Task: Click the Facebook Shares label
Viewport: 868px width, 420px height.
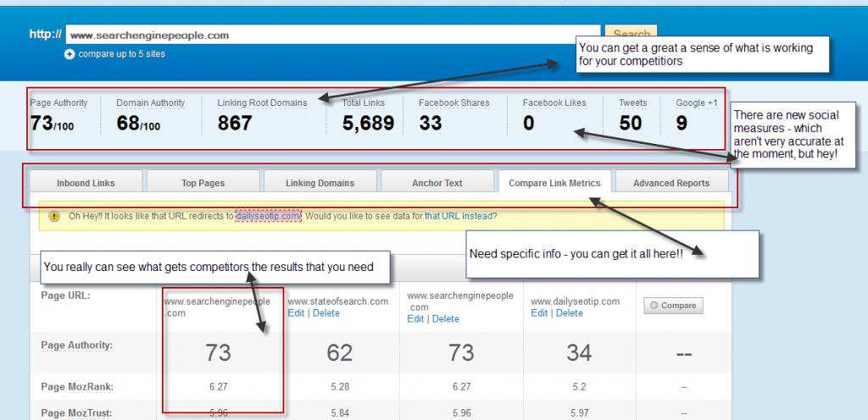Action: (454, 102)
